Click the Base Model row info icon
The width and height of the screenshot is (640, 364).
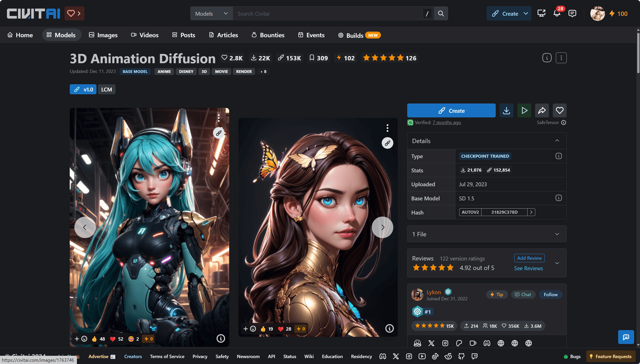point(558,198)
